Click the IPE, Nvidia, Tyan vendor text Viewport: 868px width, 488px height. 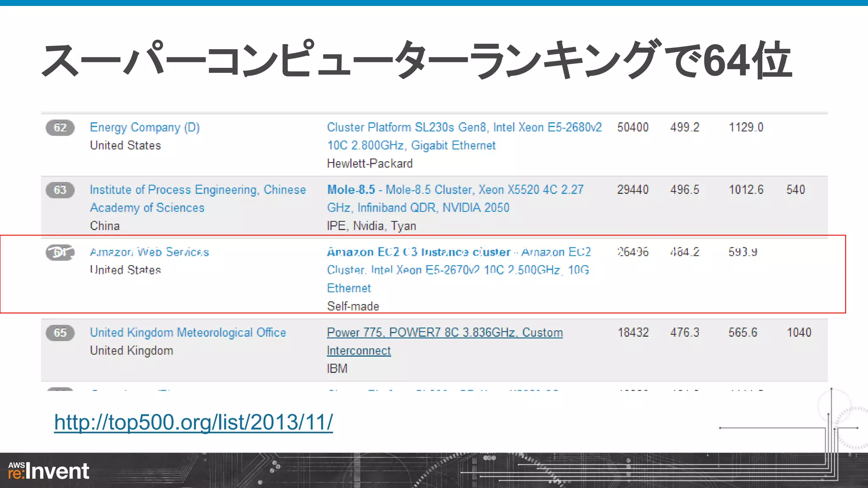point(371,226)
